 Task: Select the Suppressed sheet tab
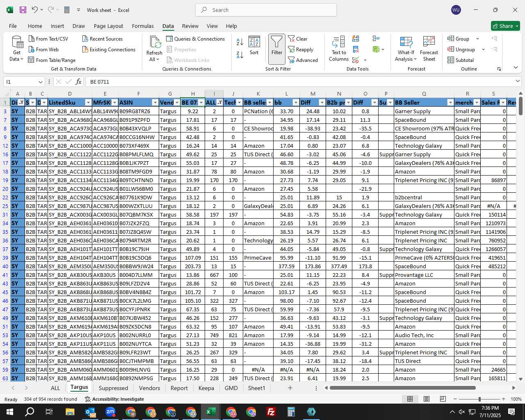113,388
